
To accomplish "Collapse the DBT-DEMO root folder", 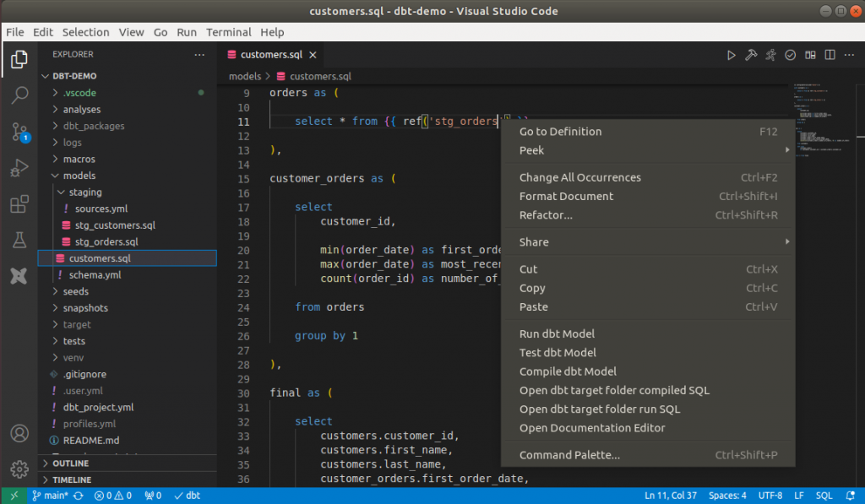I will click(x=46, y=76).
